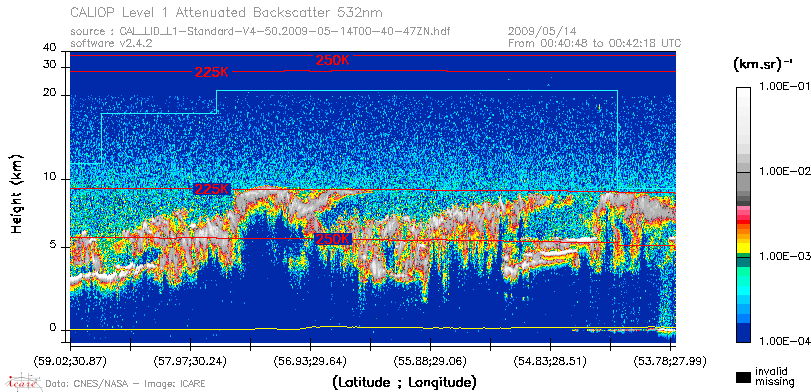Click the 'software v2.4.2' text

[x=111, y=43]
